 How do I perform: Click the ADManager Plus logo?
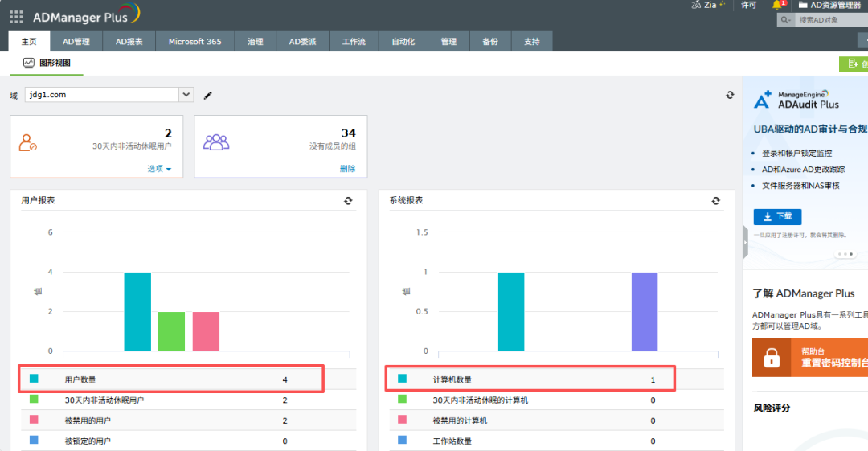(x=86, y=14)
